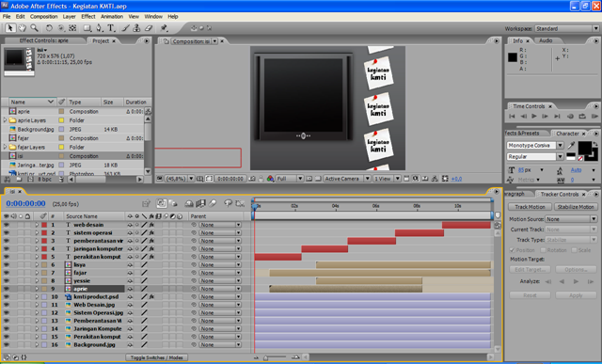Click the Track Motion button
Image resolution: width=602 pixels, height=364 pixels.
530,207
